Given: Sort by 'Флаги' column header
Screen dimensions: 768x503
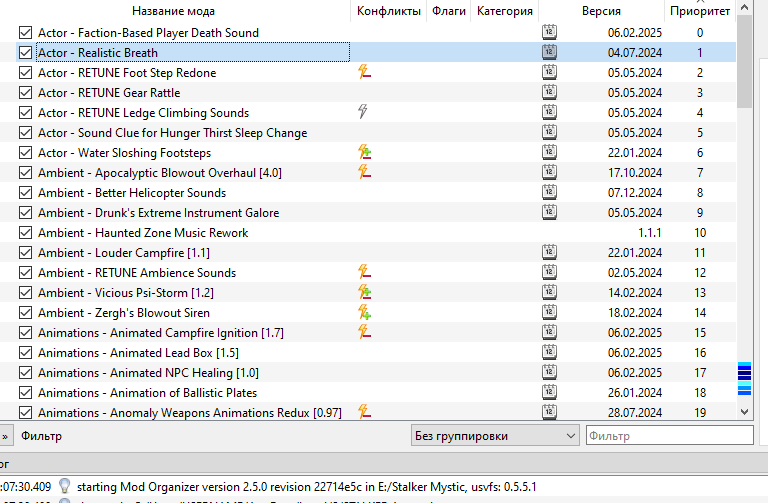Looking at the screenshot, I should pos(449,11).
